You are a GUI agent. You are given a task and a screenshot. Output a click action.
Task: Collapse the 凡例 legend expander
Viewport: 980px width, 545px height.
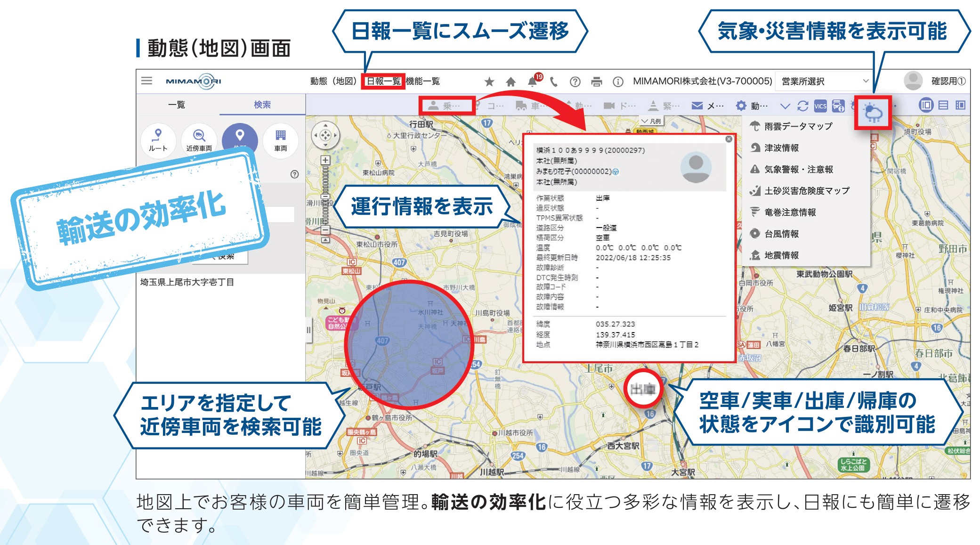click(x=651, y=122)
